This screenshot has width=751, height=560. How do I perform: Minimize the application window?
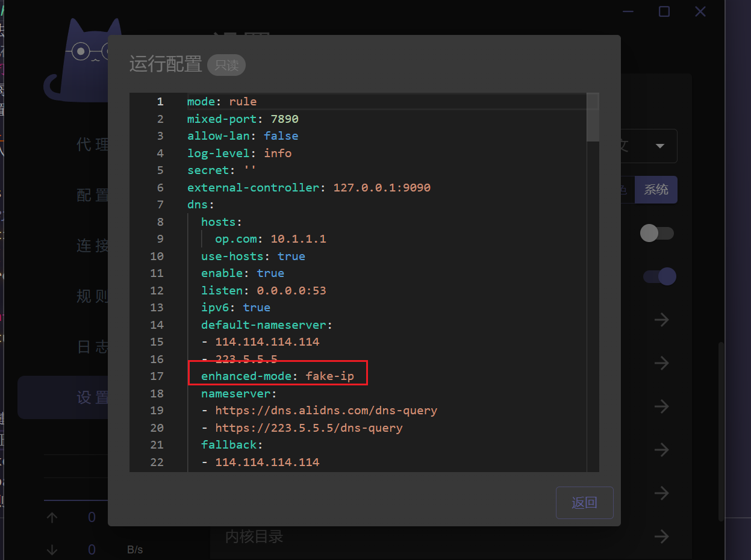(628, 11)
